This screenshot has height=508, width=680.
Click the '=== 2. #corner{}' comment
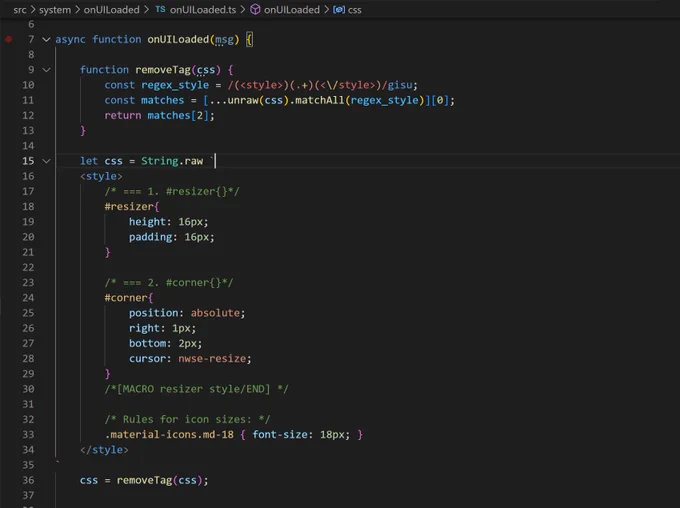point(169,282)
